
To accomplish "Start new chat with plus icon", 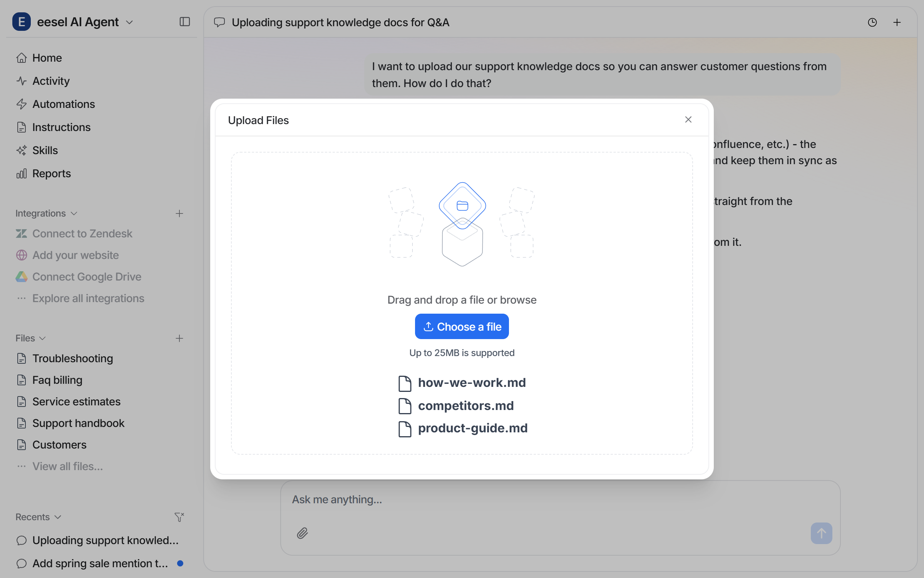I will 897,22.
